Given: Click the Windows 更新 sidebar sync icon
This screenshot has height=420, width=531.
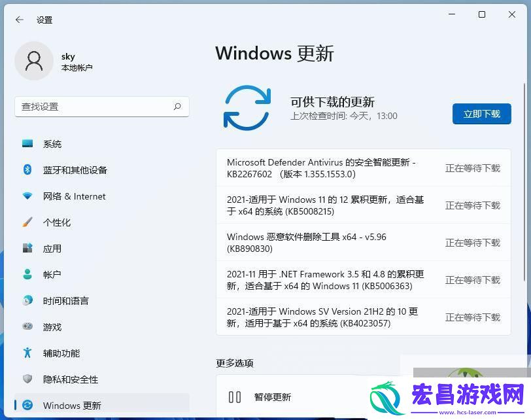Looking at the screenshot, I should coord(27,405).
